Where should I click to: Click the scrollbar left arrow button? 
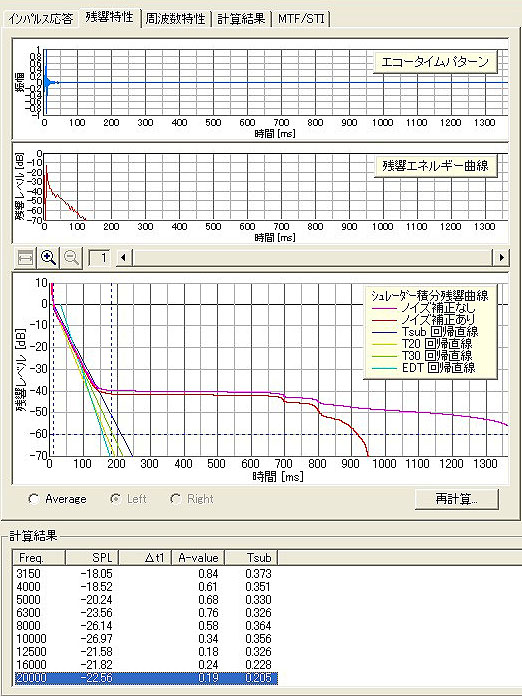click(x=124, y=257)
